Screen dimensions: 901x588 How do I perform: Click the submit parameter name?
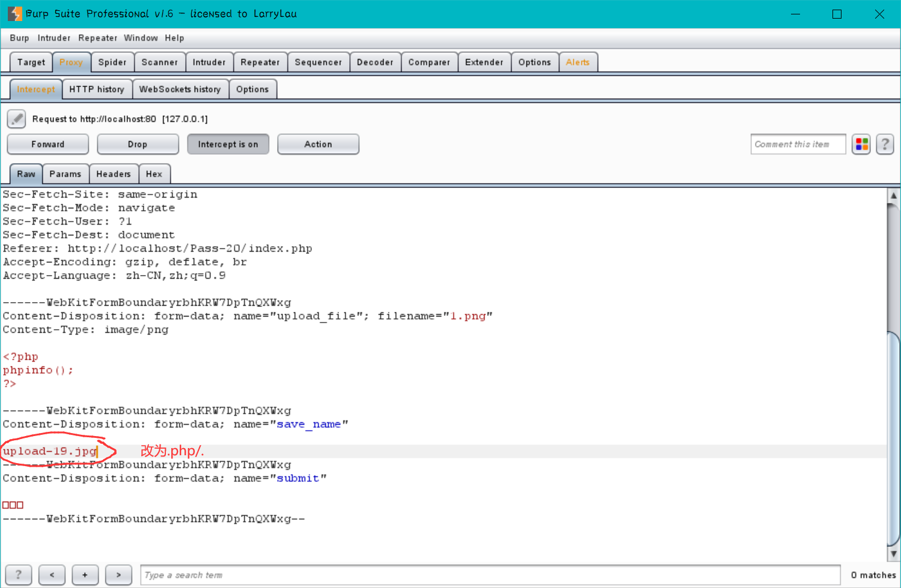pos(298,478)
